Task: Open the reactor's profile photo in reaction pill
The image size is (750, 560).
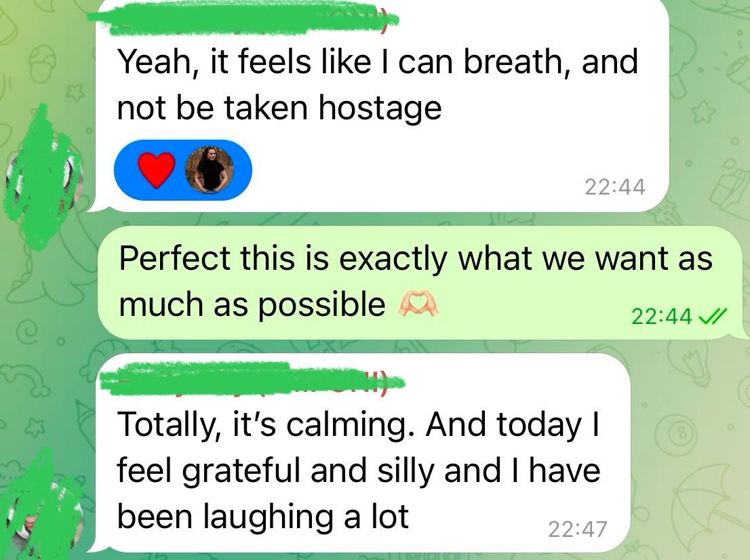Action: [210, 169]
